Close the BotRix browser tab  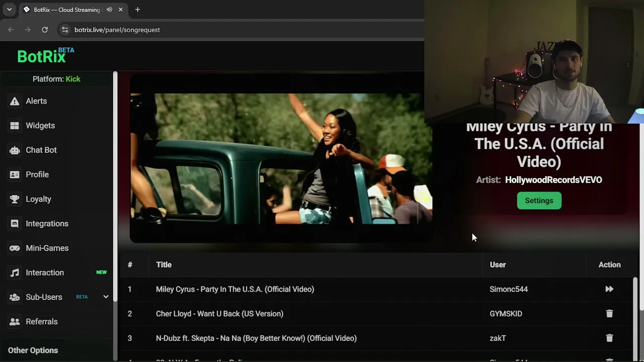pos(121,10)
